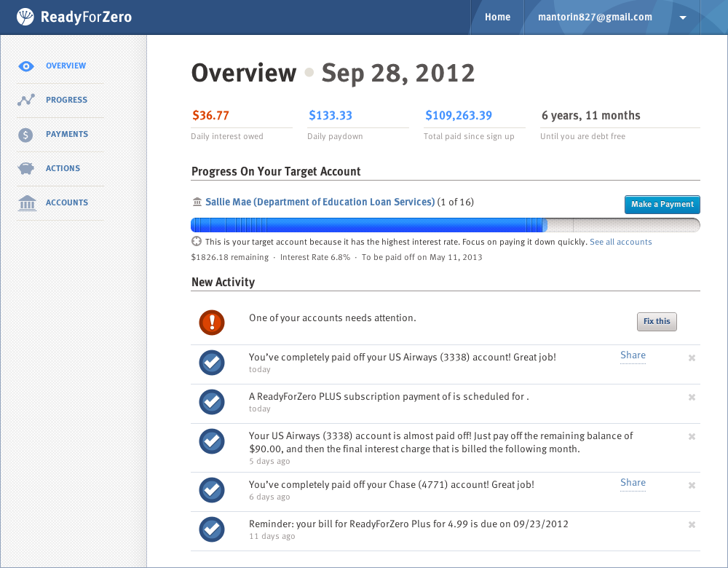Dismiss the ReadyForZero Plus bill reminder
The height and width of the screenshot is (568, 728).
692,525
